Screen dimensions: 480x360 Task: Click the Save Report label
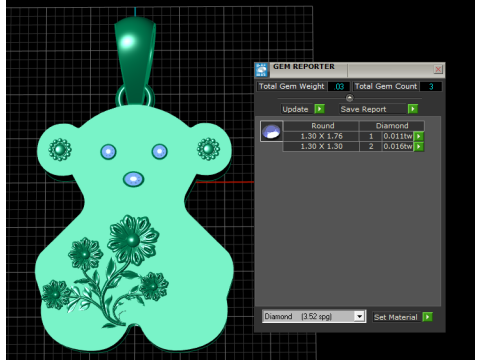[x=363, y=109]
